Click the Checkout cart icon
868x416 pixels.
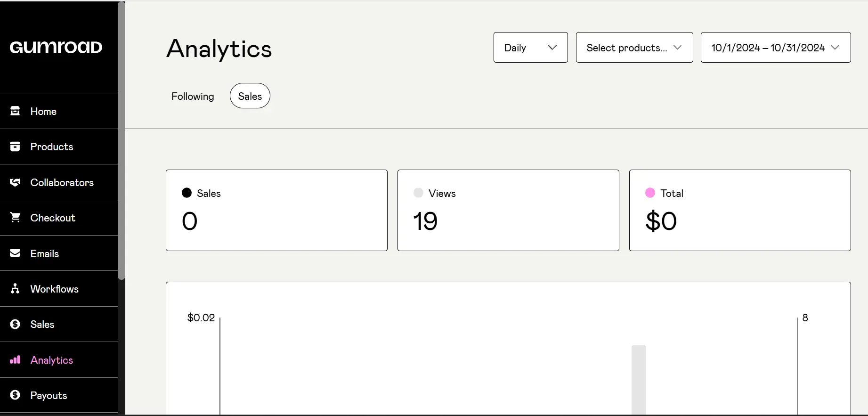(15, 218)
